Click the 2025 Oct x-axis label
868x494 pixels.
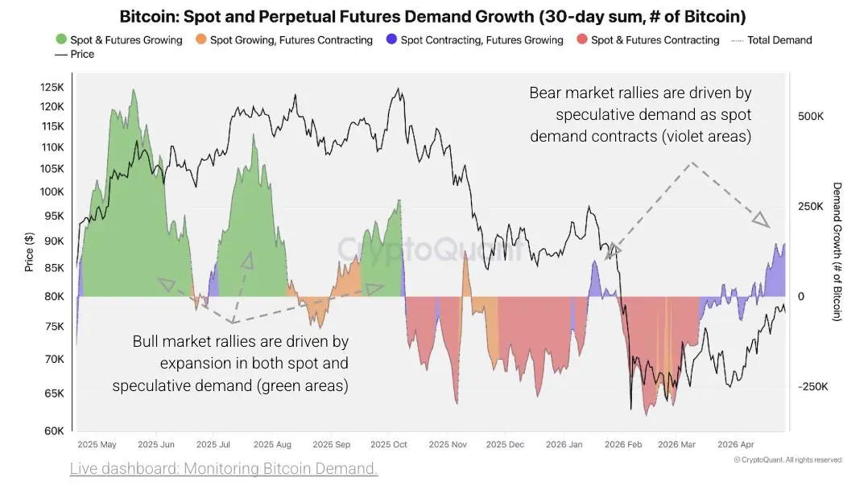[x=389, y=444]
